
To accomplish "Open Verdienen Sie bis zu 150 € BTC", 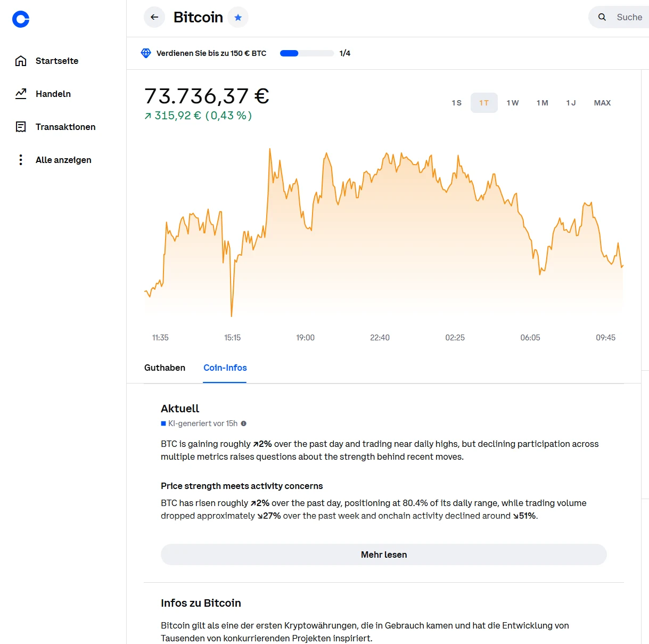I will [211, 53].
